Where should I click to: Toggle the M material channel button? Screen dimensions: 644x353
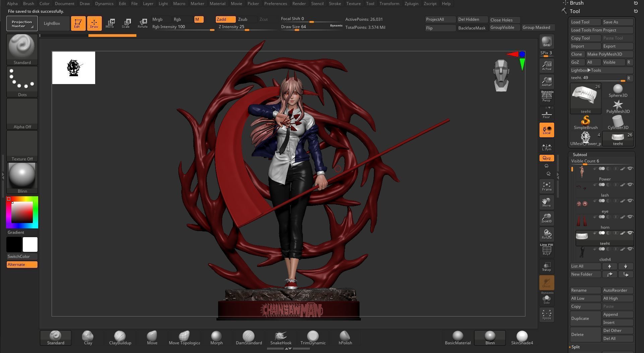tap(199, 19)
